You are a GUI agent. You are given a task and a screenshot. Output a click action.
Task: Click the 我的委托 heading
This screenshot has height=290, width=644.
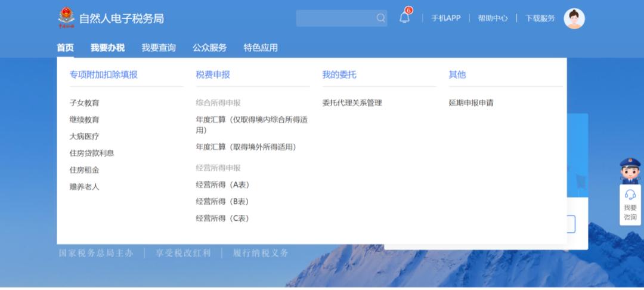click(339, 75)
